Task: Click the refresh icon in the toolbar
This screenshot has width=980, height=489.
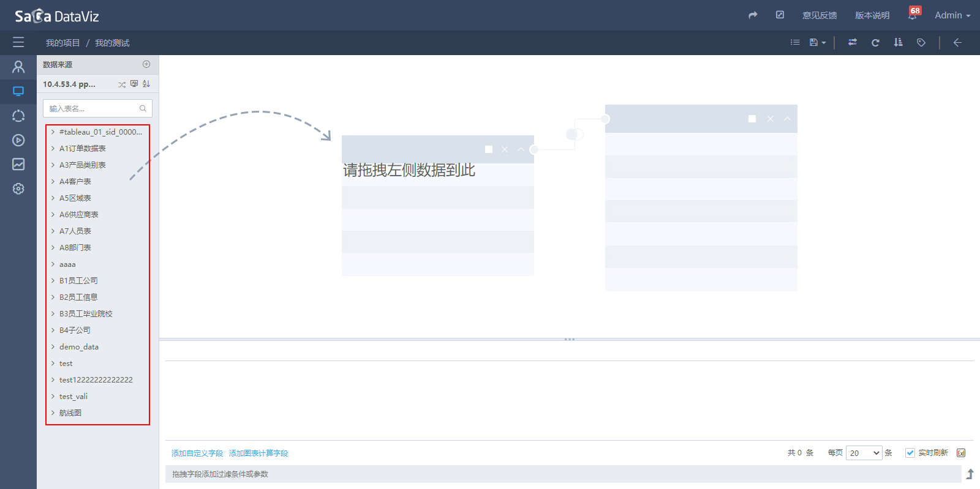Action: tap(875, 43)
